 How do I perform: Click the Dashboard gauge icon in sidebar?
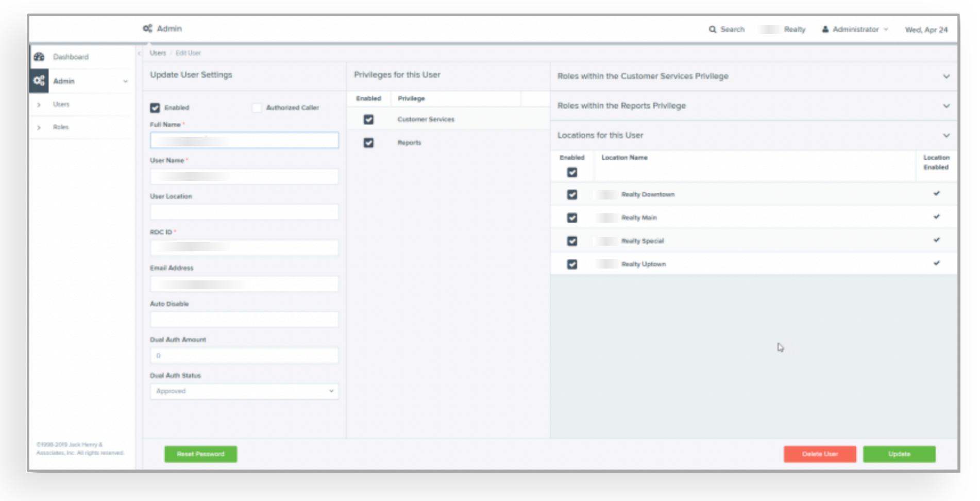39,57
